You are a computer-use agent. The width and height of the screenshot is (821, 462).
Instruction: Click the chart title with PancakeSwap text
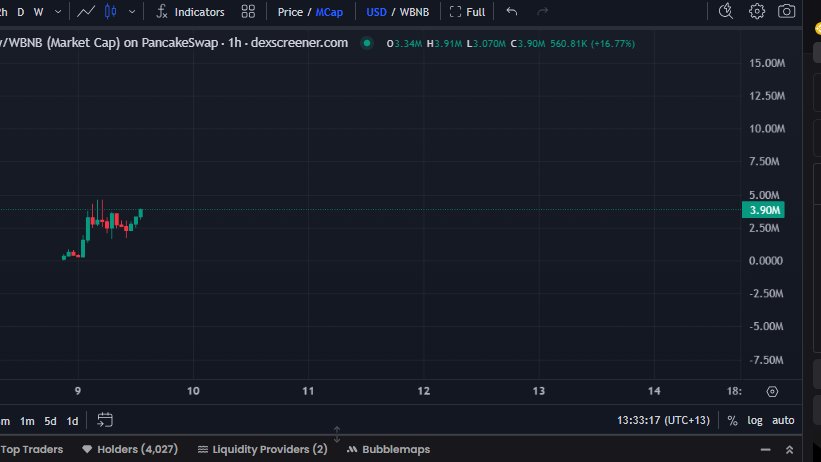point(174,43)
